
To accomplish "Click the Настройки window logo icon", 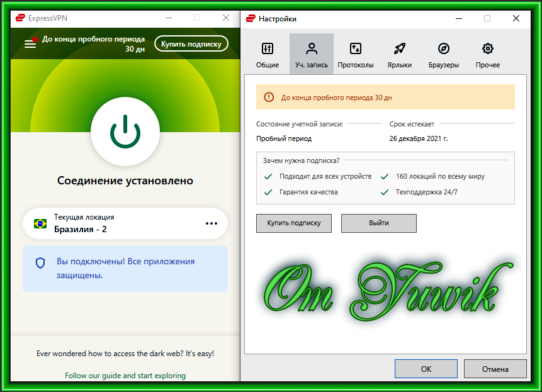I will (251, 19).
